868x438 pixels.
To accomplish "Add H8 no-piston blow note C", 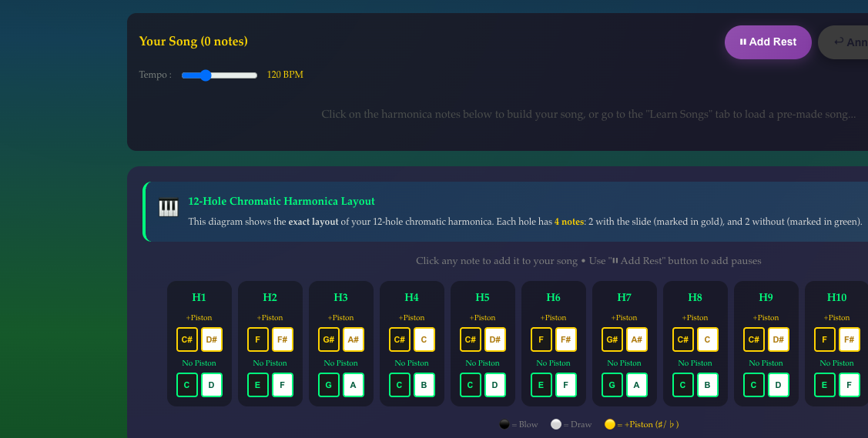I will (x=683, y=385).
